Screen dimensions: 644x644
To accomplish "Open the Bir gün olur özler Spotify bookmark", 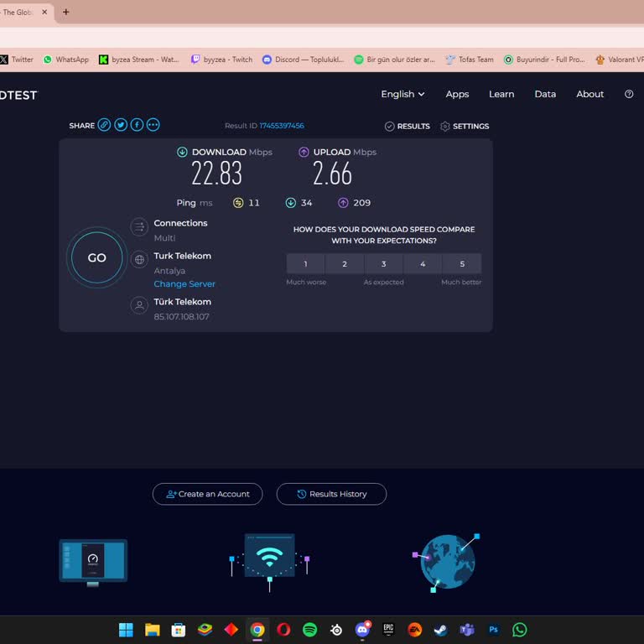I will pos(395,60).
